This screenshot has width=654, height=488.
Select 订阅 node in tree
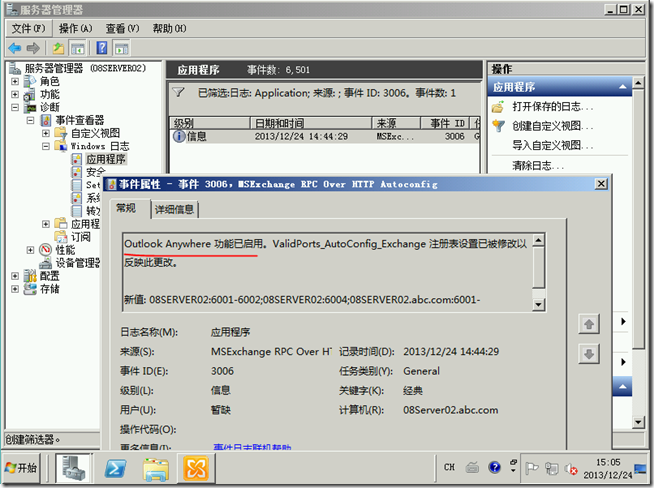[x=80, y=237]
